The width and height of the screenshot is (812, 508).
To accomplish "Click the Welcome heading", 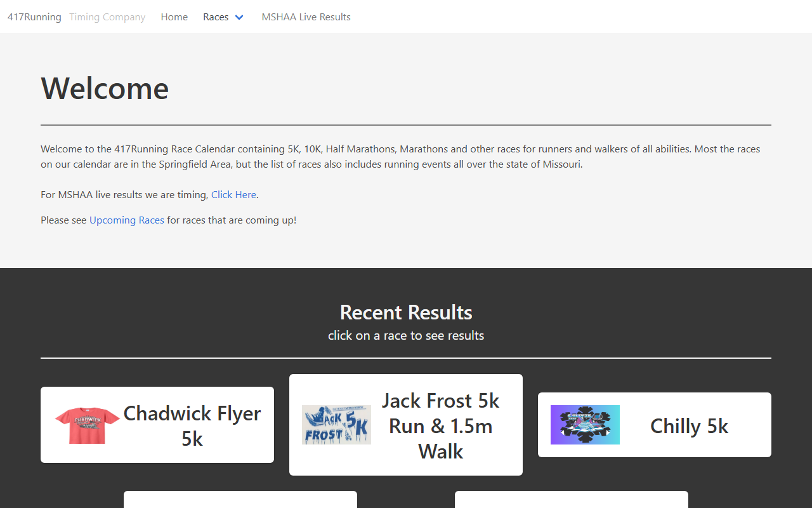I will 105,88.
